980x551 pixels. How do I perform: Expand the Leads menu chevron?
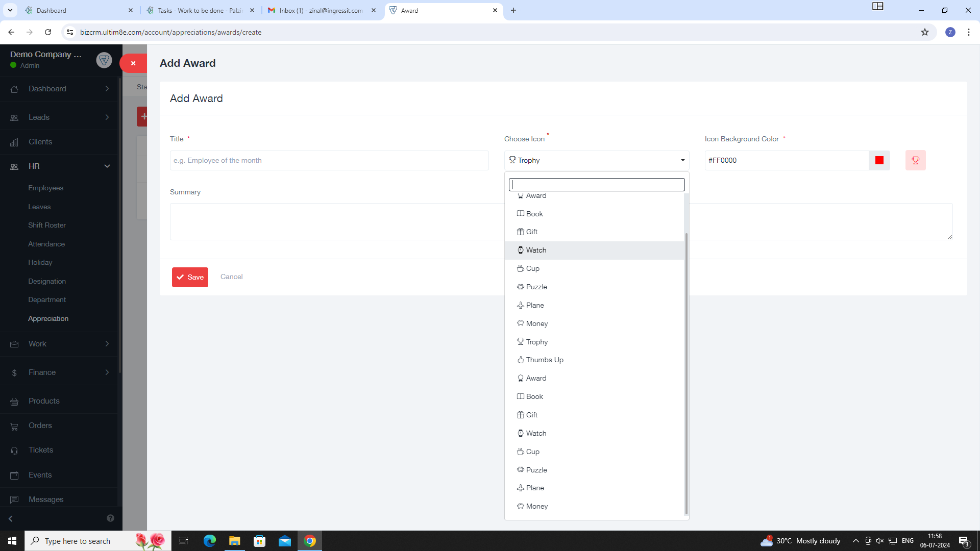click(107, 117)
